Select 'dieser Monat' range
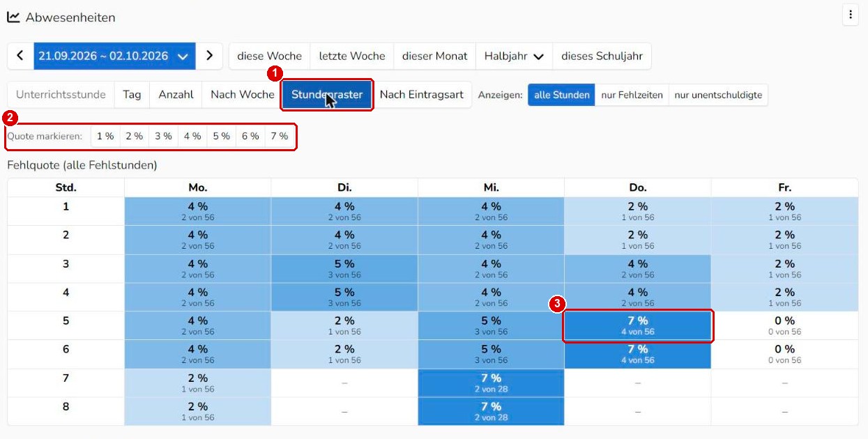 tap(435, 56)
